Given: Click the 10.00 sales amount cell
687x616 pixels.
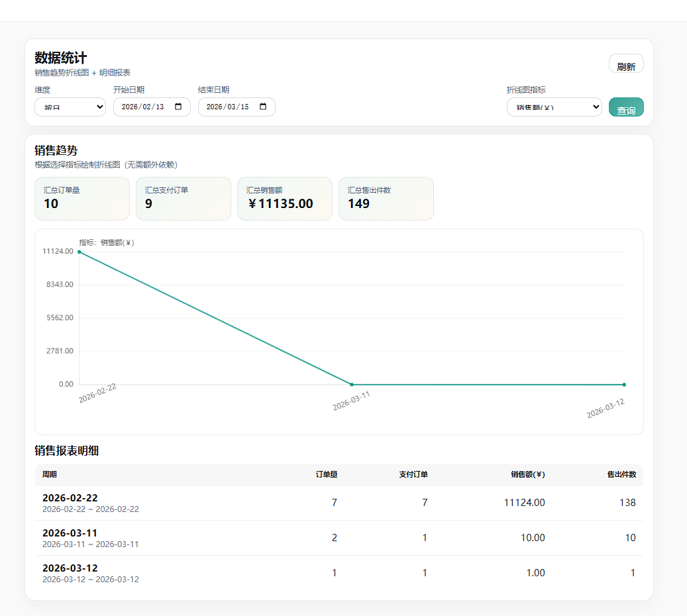Looking at the screenshot, I should click(533, 538).
